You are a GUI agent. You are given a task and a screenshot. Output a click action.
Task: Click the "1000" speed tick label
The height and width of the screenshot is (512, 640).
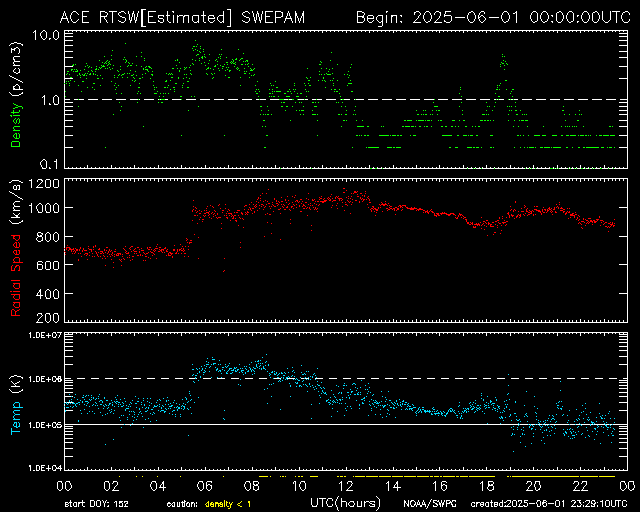click(44, 209)
